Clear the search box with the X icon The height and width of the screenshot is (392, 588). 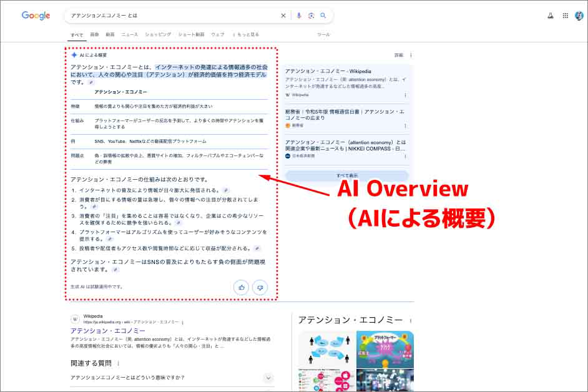283,16
